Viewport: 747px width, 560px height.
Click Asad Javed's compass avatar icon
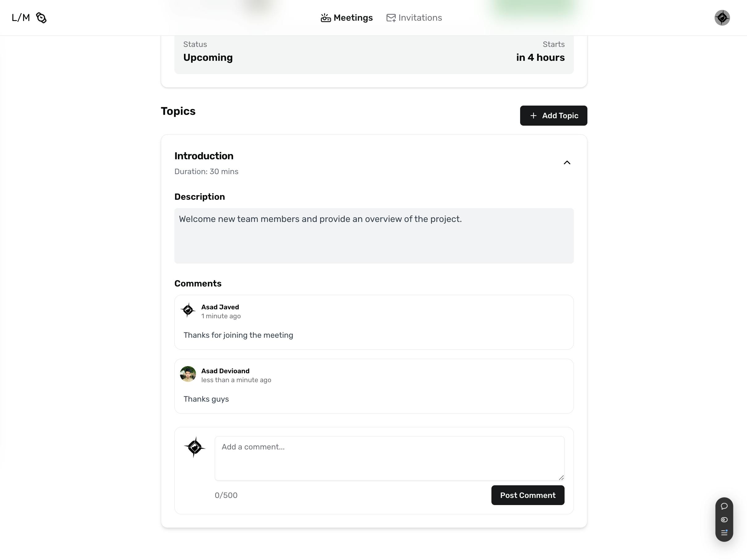click(188, 310)
